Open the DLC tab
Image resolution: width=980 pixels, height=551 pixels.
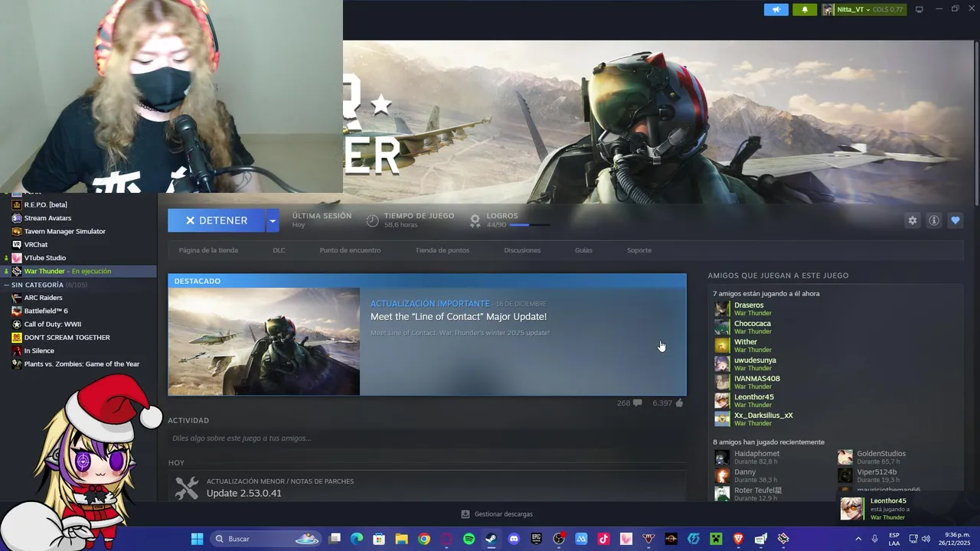coord(279,250)
